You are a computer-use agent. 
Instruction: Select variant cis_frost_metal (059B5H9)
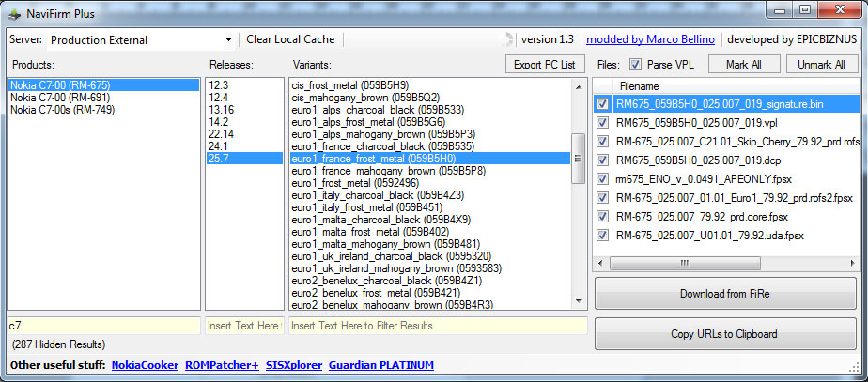coord(430,85)
